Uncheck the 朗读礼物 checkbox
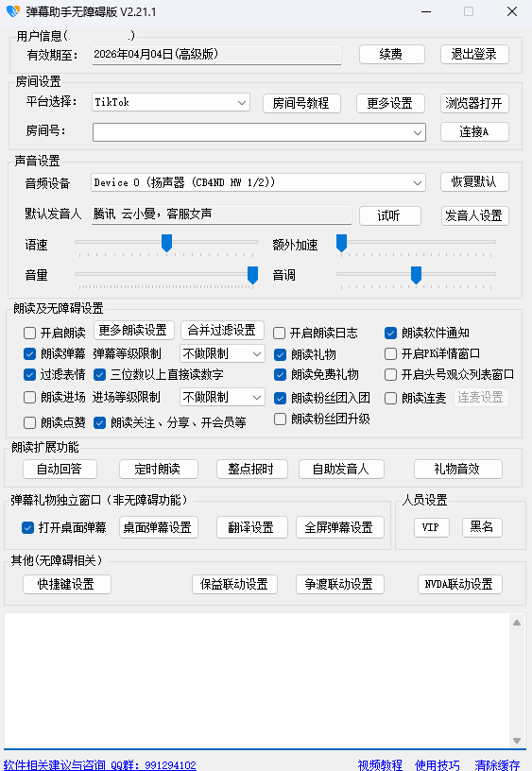 tap(280, 354)
